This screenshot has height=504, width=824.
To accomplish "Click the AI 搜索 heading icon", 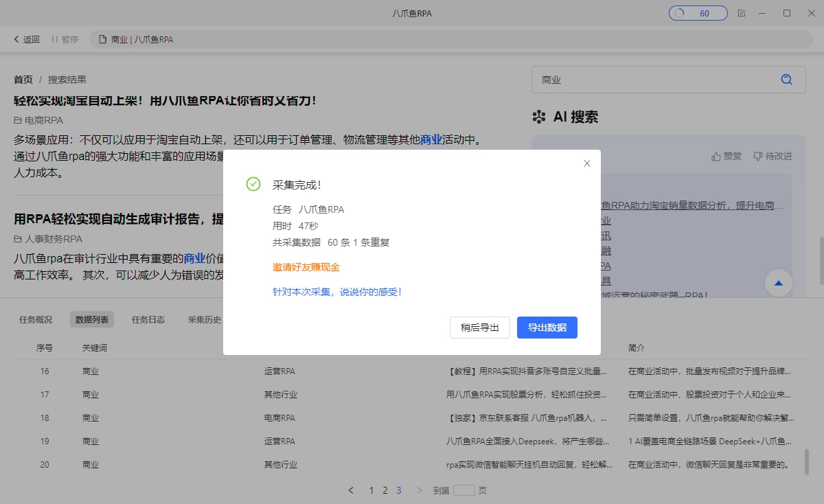I will point(539,117).
